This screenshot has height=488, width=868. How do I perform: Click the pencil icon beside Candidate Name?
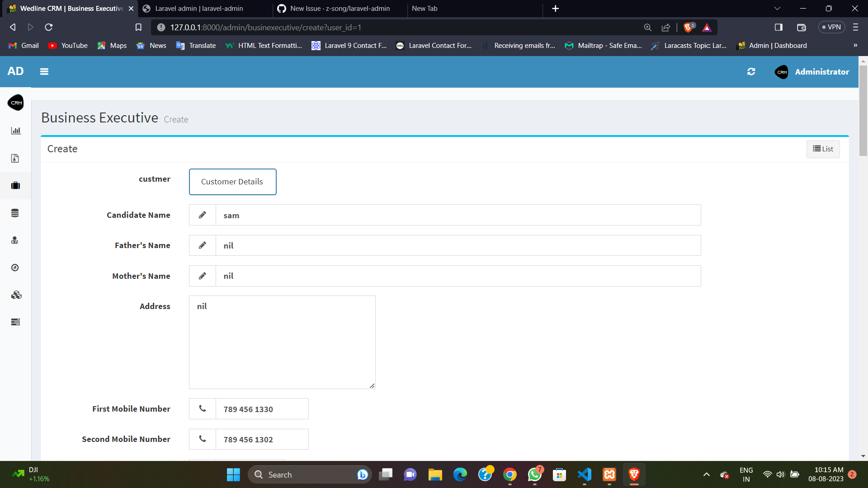[202, 215]
